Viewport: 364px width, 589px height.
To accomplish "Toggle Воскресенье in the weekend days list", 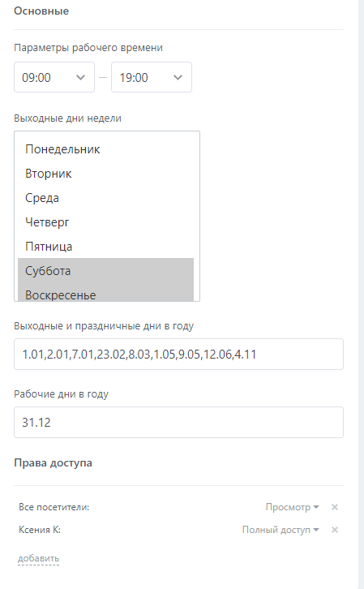I will (x=106, y=292).
